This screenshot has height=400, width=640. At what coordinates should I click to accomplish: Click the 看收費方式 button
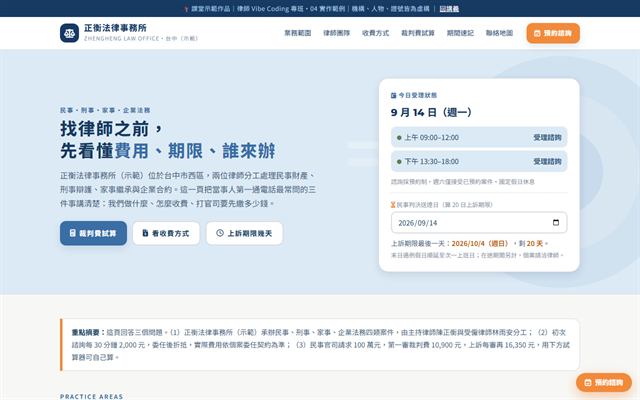(166, 233)
